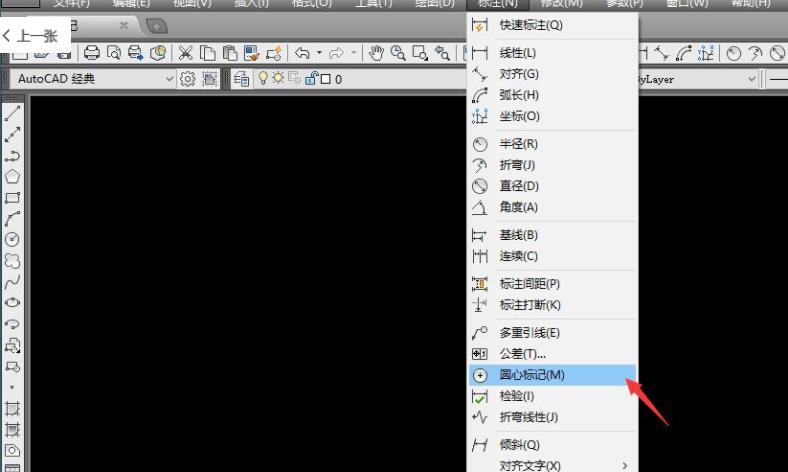Toggle layer 0 freeze sun icon

tap(278, 78)
